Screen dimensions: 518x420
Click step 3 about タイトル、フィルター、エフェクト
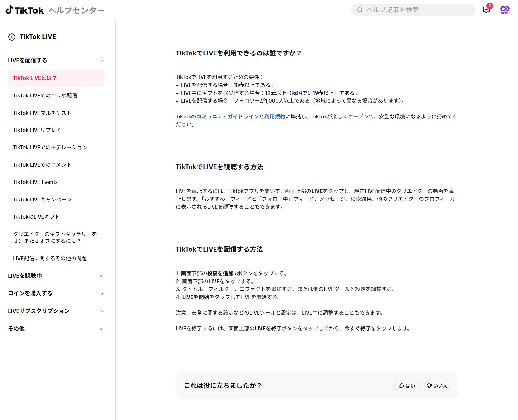pyautogui.click(x=286, y=289)
